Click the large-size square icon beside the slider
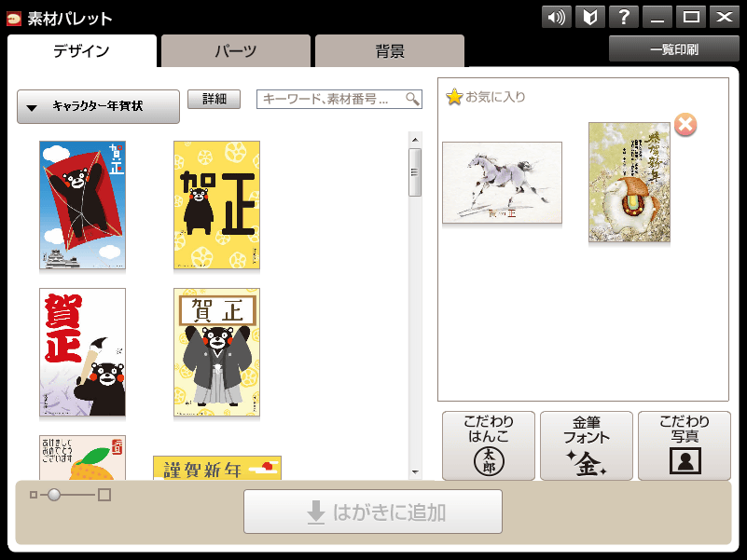Image resolution: width=747 pixels, height=560 pixels. [104, 495]
